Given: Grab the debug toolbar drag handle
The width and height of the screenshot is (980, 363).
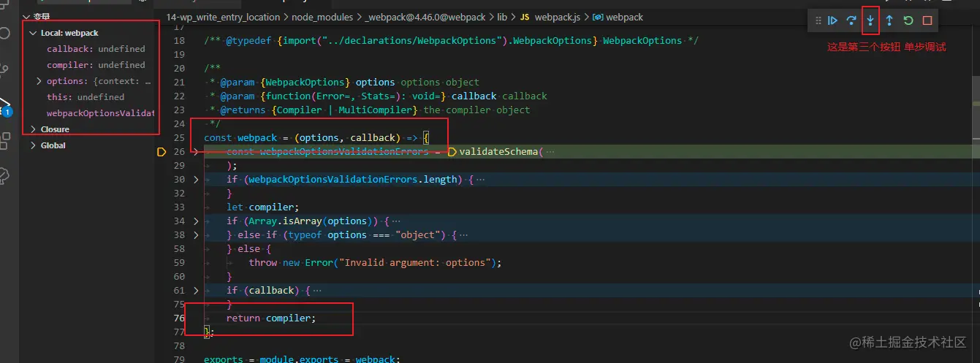Looking at the screenshot, I should tap(818, 20).
